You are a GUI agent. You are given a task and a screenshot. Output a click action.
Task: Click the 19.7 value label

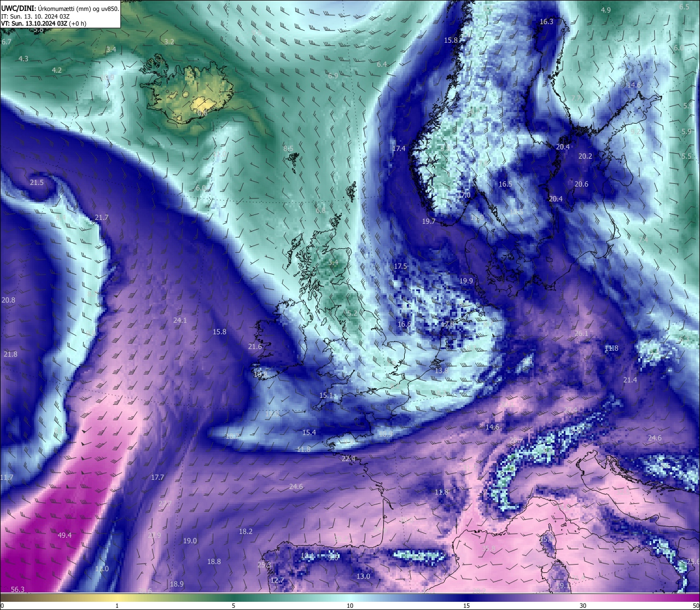coord(429,222)
